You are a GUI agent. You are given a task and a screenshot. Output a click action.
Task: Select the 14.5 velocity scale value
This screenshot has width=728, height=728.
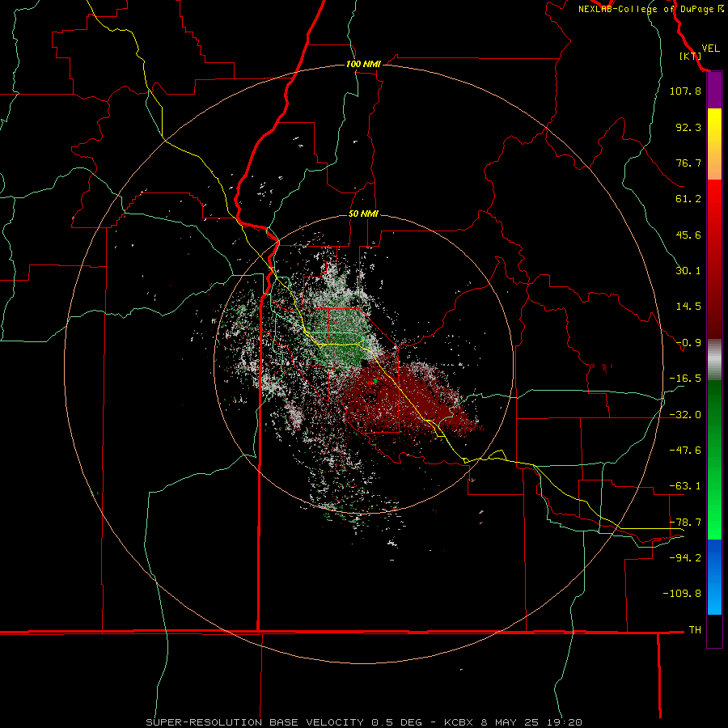click(688, 307)
